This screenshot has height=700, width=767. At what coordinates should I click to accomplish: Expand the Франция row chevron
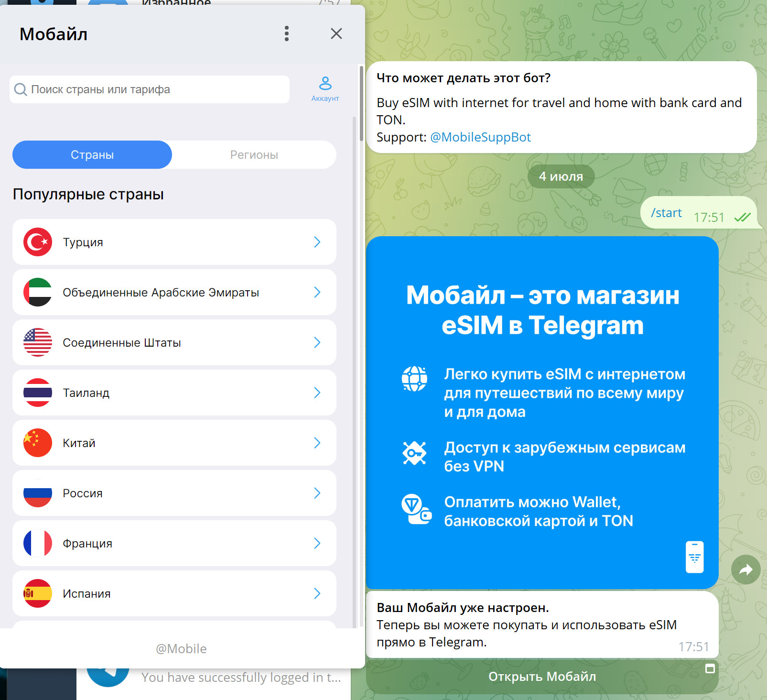click(317, 543)
